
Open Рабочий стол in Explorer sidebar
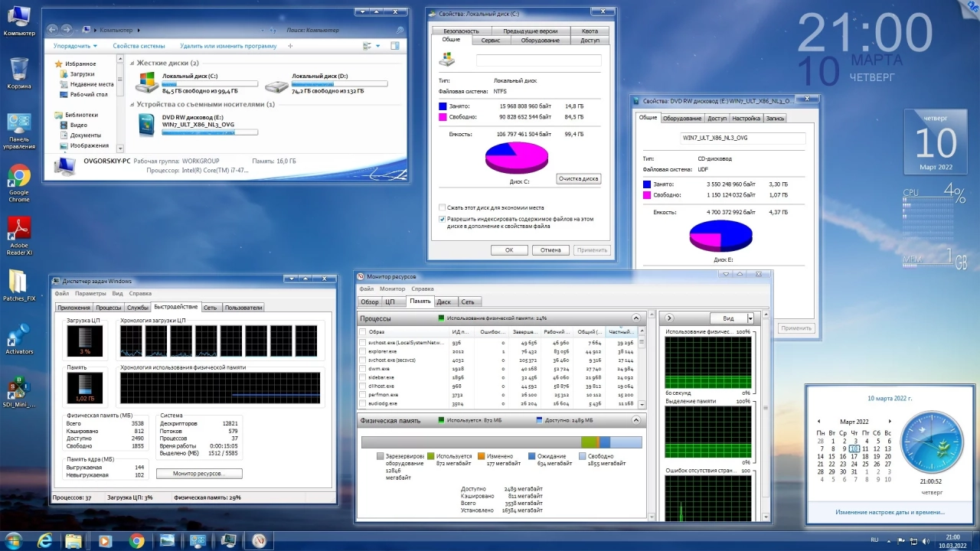point(83,94)
